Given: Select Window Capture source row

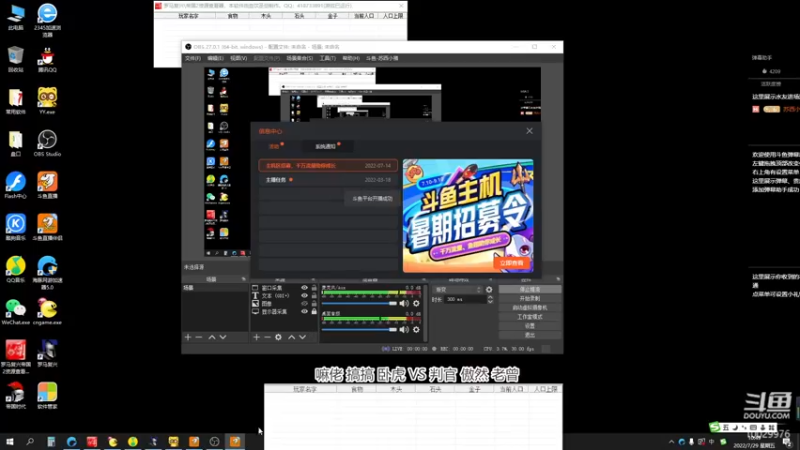Looking at the screenshot, I should pos(284,288).
